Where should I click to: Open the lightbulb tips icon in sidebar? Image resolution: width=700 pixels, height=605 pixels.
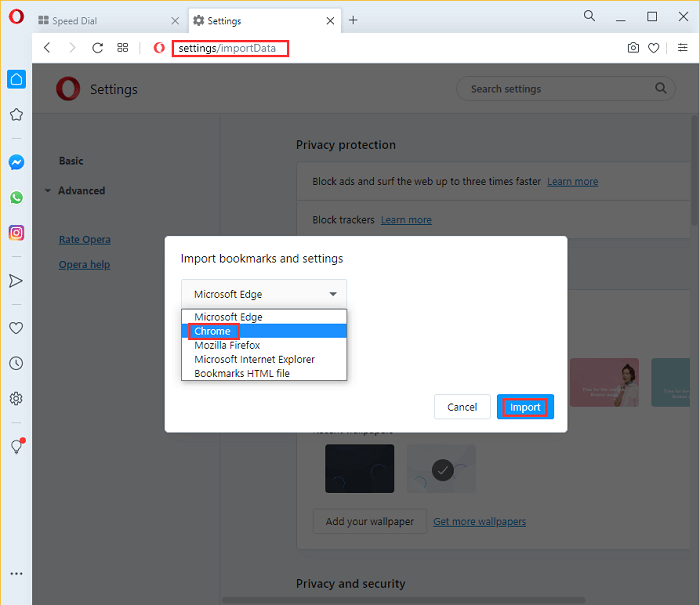[17, 446]
